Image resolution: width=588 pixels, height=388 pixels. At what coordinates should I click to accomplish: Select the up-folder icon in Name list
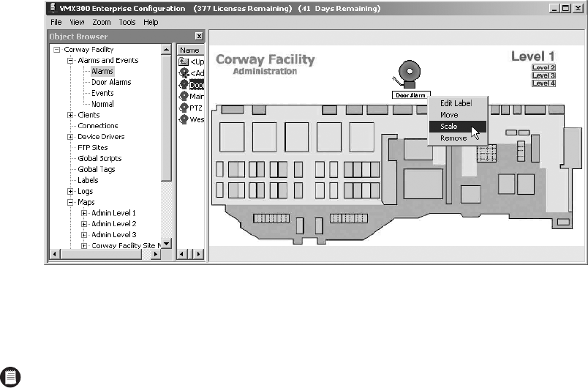tap(184, 61)
